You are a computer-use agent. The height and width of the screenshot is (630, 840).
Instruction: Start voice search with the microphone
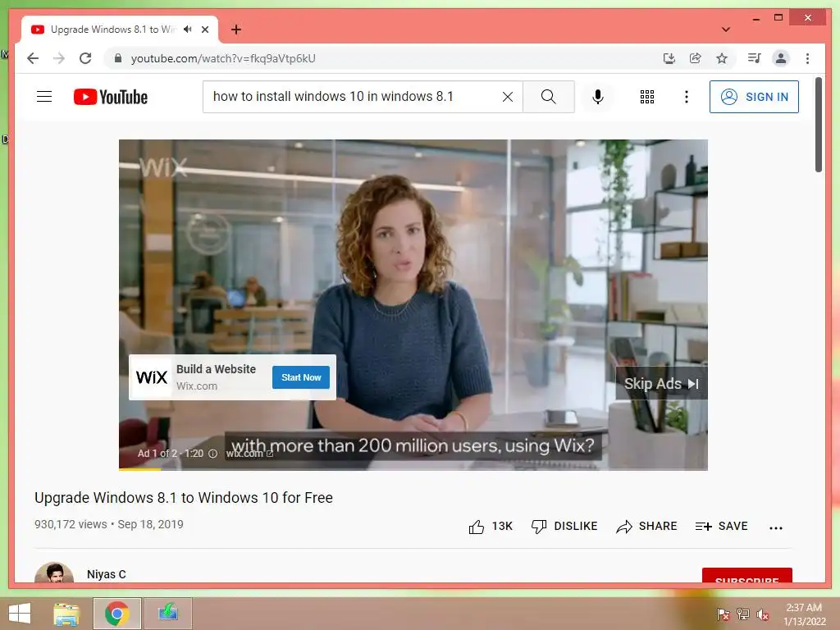pos(598,97)
